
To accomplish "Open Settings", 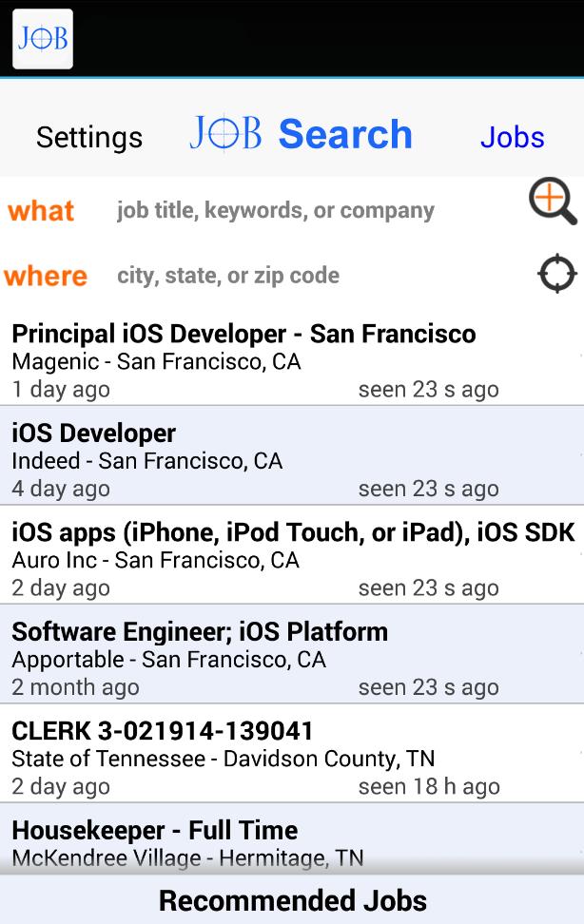I will 88,137.
